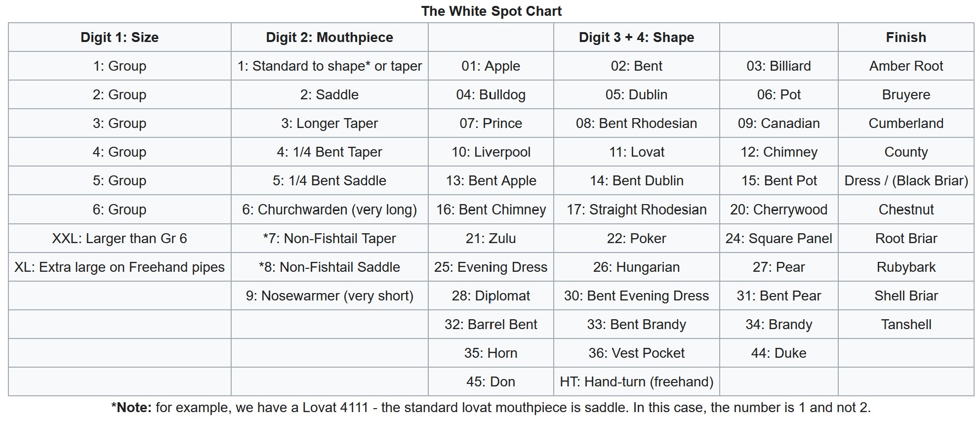
Task: Click the "11: Lovat" table cell
Action: coord(636,152)
